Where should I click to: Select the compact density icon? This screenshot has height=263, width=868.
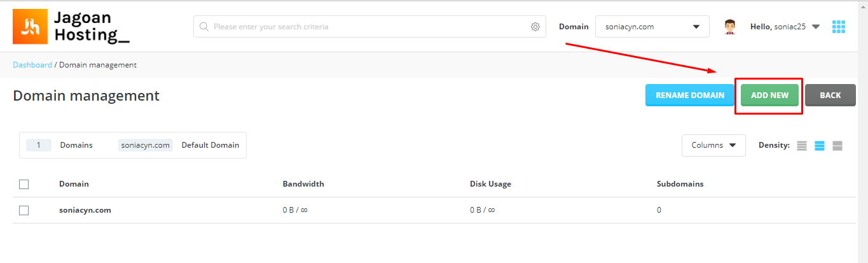coord(802,146)
